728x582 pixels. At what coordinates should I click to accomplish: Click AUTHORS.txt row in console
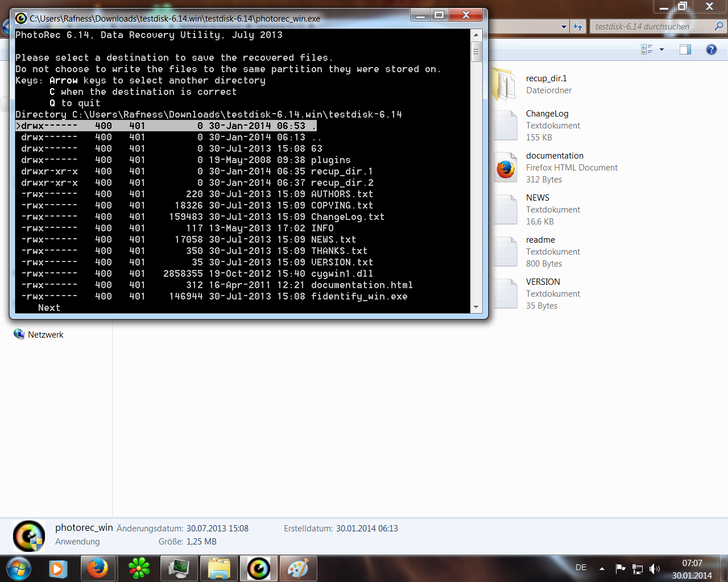pyautogui.click(x=197, y=194)
